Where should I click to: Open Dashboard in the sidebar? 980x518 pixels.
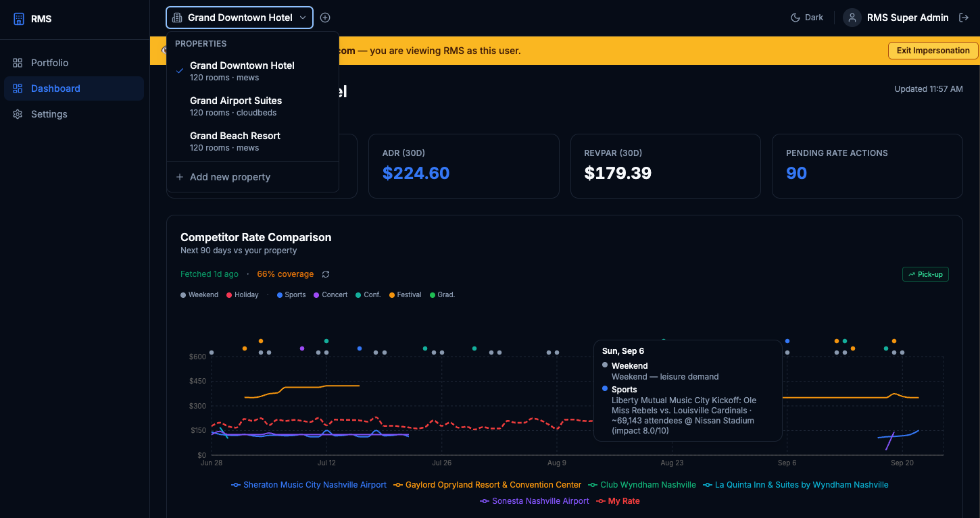click(74, 88)
